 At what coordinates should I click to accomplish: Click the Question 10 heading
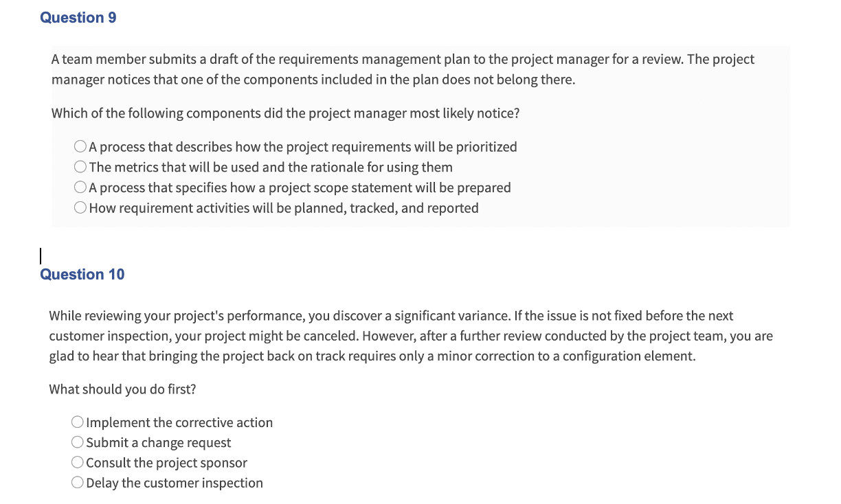pos(82,274)
